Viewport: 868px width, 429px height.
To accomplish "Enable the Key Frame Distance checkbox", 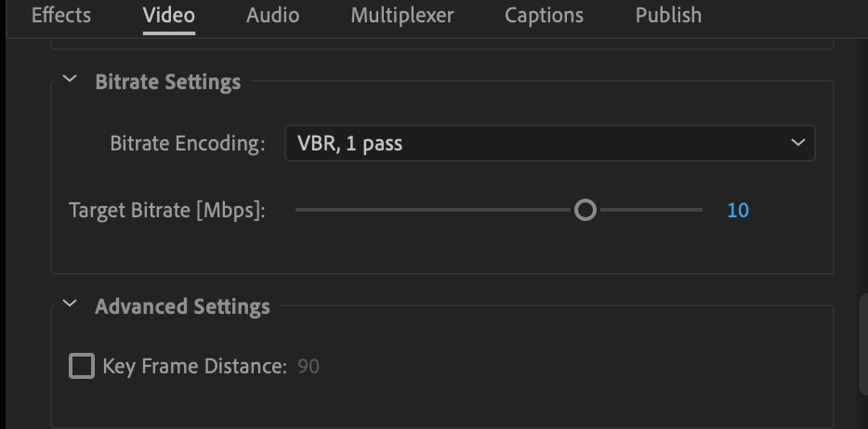I will click(82, 367).
